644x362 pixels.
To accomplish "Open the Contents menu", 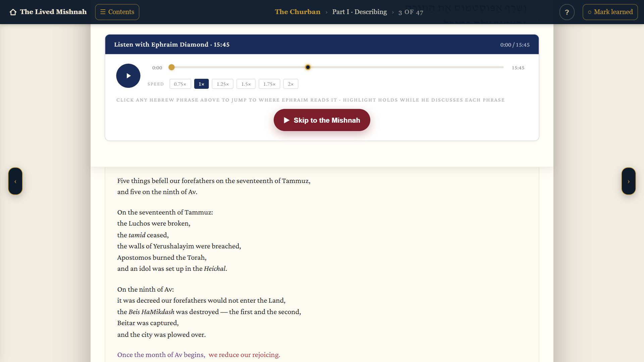I will 117,12.
